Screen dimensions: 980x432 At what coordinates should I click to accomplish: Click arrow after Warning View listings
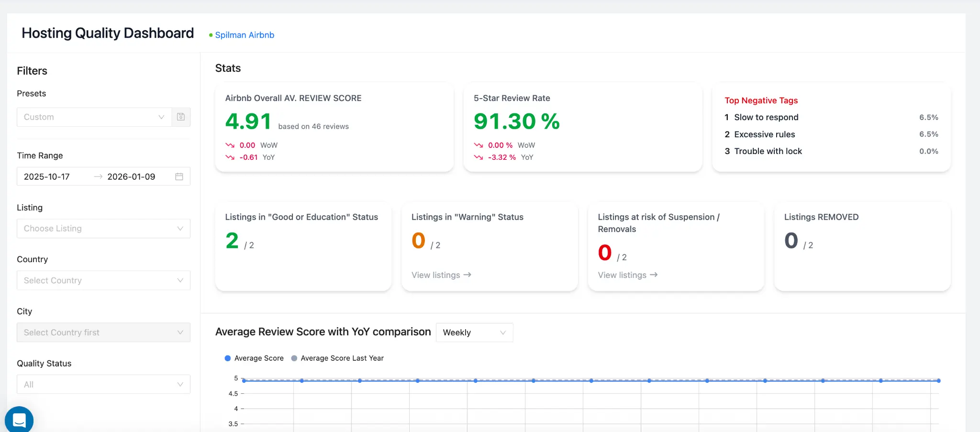(468, 275)
